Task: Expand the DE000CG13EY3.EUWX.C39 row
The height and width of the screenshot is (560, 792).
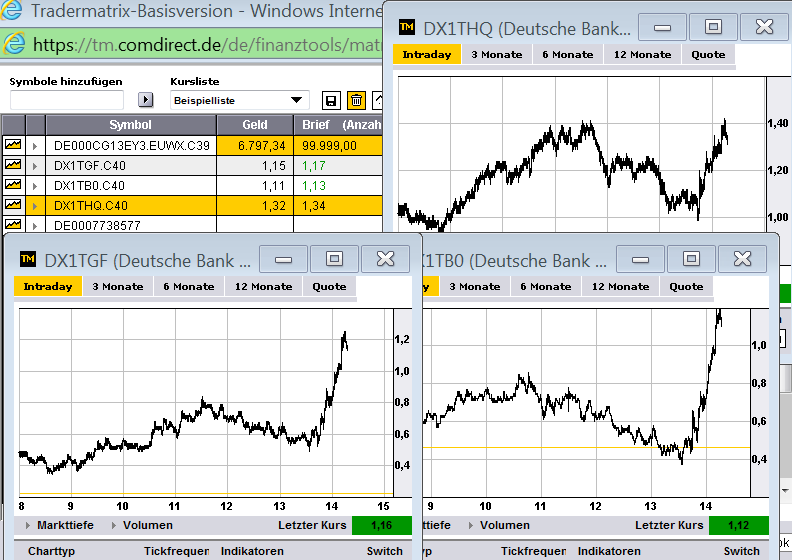Action: (35, 146)
